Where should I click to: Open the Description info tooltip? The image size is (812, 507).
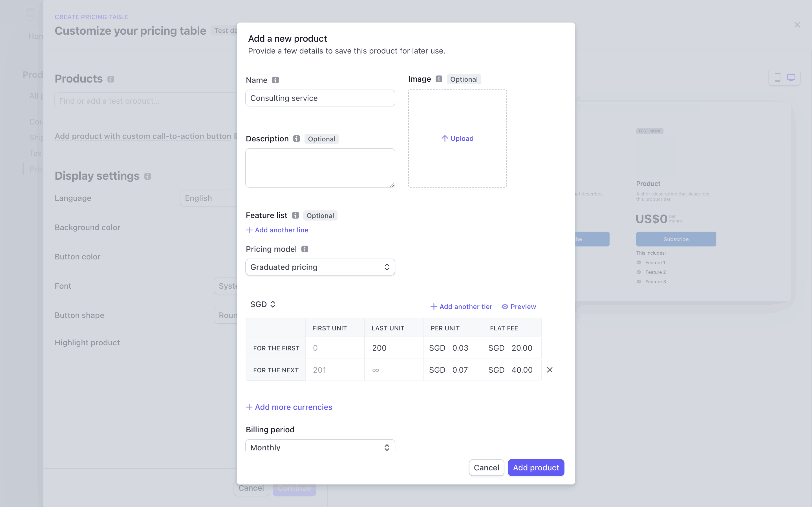[296, 139]
